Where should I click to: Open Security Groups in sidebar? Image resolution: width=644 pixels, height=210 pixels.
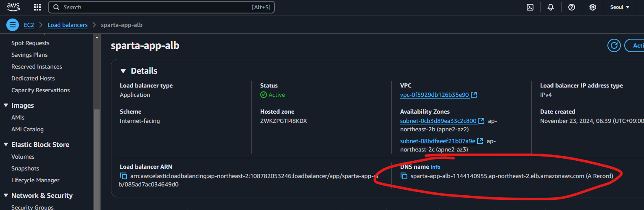(32, 207)
